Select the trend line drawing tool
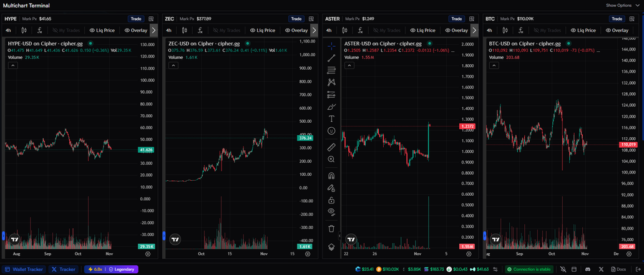The height and width of the screenshot is (275, 644). point(331,58)
